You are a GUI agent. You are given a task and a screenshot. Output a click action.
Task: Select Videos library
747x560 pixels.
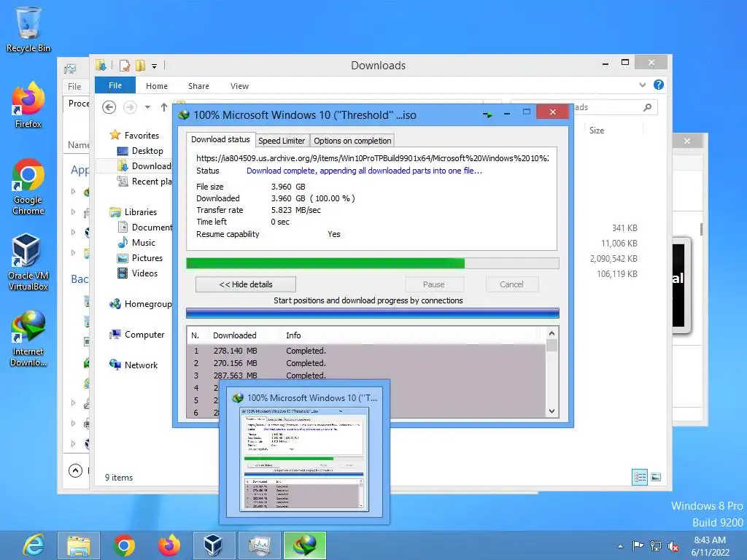click(x=137, y=273)
